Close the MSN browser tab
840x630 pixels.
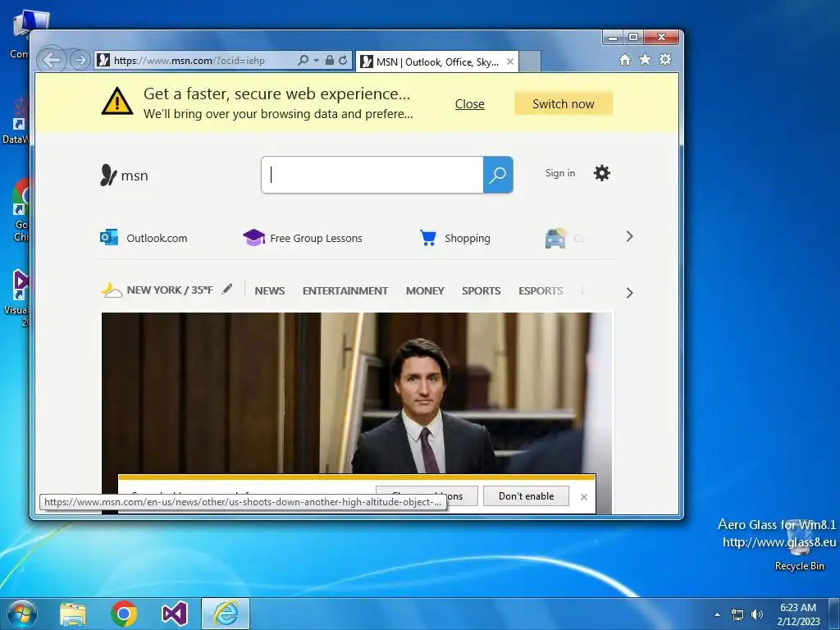510,62
